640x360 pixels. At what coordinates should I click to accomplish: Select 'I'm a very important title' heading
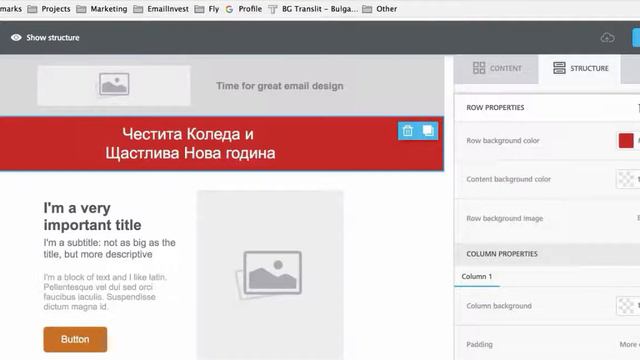[93, 216]
